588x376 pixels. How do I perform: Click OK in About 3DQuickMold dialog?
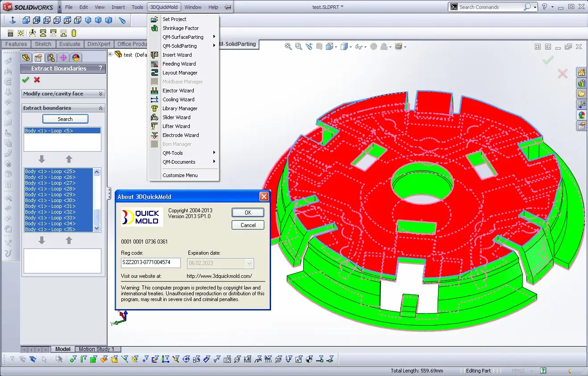248,213
